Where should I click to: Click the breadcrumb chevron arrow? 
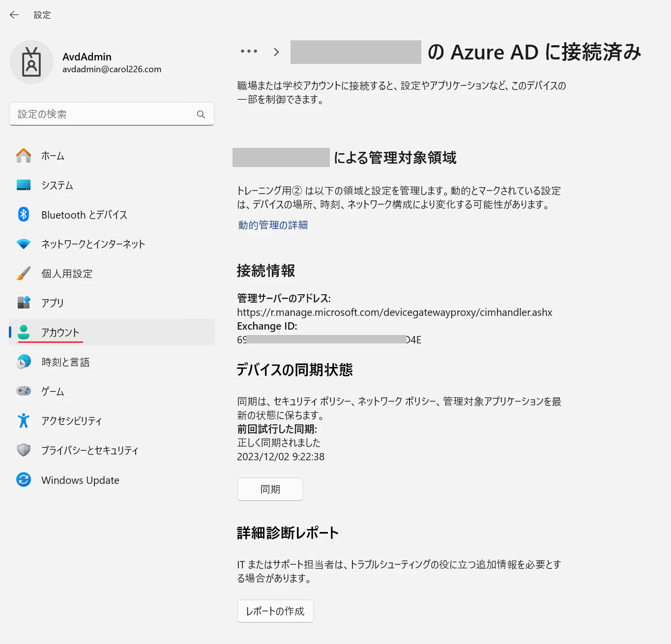click(276, 52)
